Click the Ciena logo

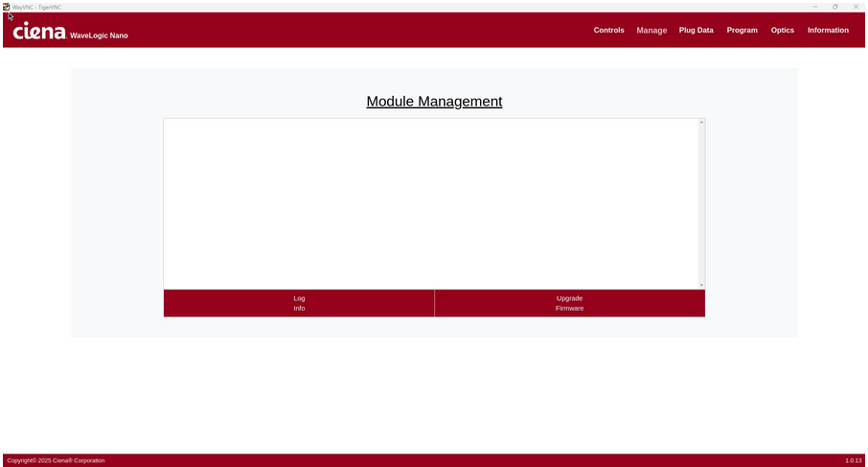pos(39,31)
